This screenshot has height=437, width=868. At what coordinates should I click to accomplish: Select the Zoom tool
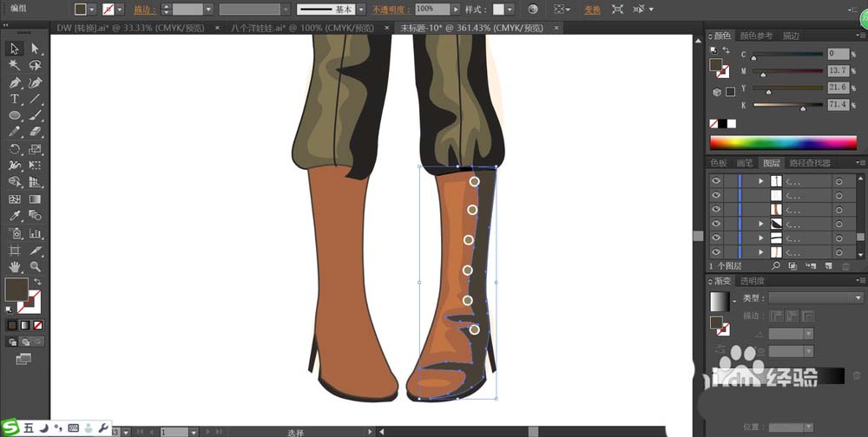click(35, 267)
